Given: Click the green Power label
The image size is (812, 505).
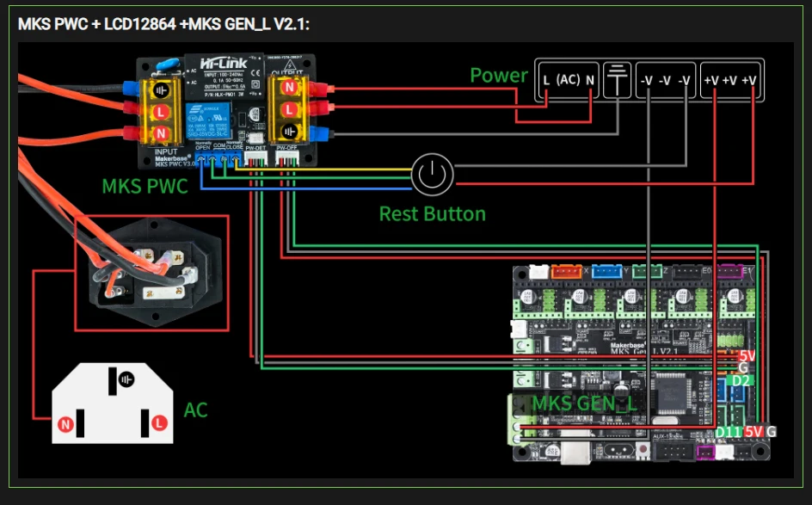Looking at the screenshot, I should [x=499, y=76].
